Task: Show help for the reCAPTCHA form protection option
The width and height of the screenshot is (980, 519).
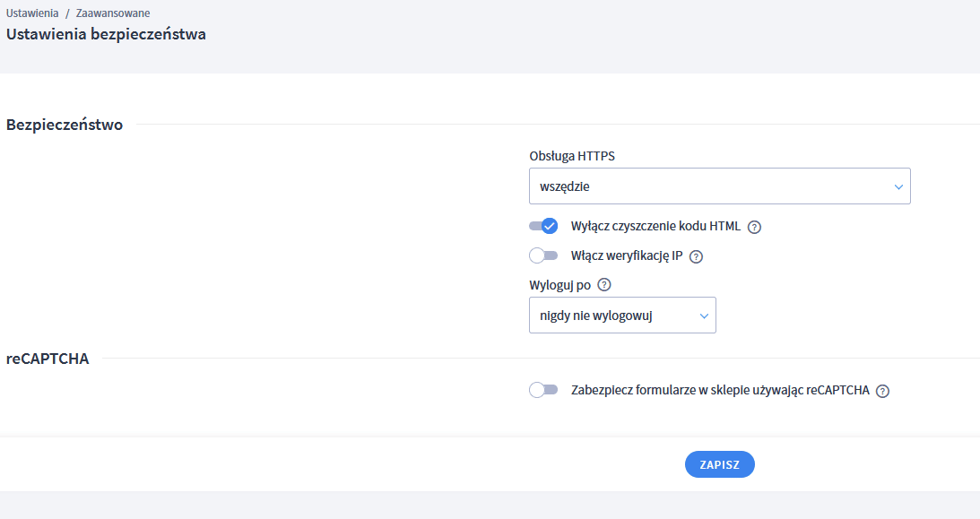Action: (x=882, y=391)
